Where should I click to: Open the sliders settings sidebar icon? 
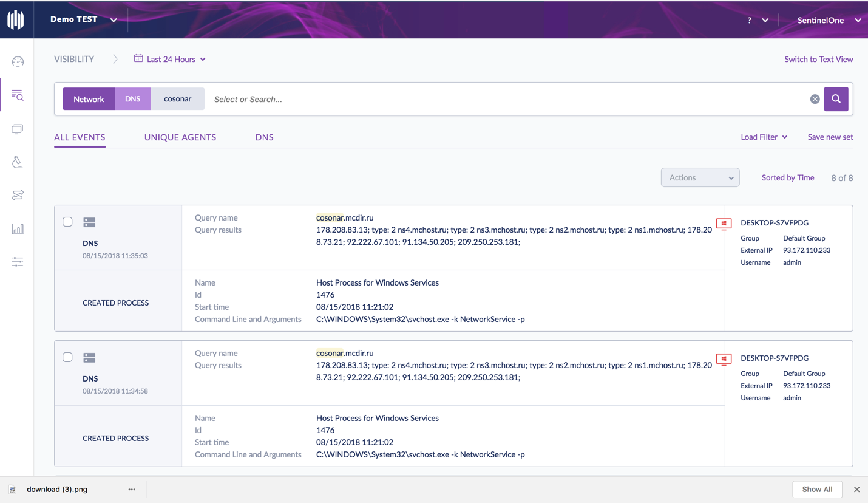(17, 262)
